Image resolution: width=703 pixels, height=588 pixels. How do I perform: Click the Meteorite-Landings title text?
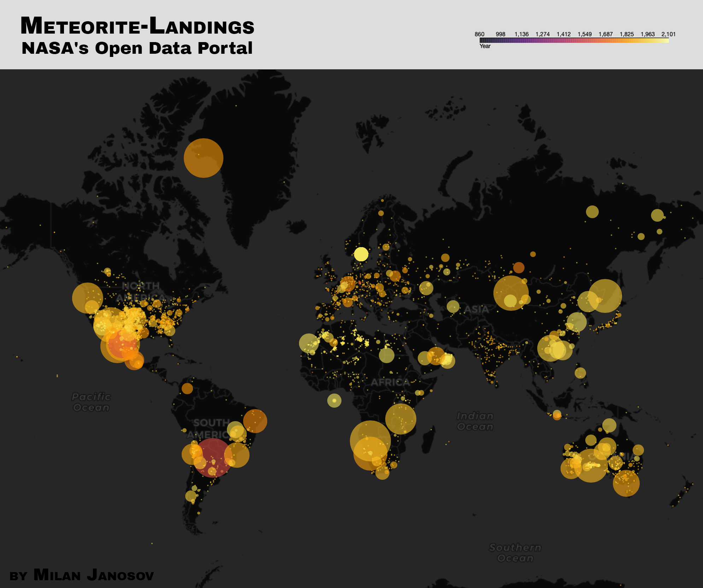[138, 25]
